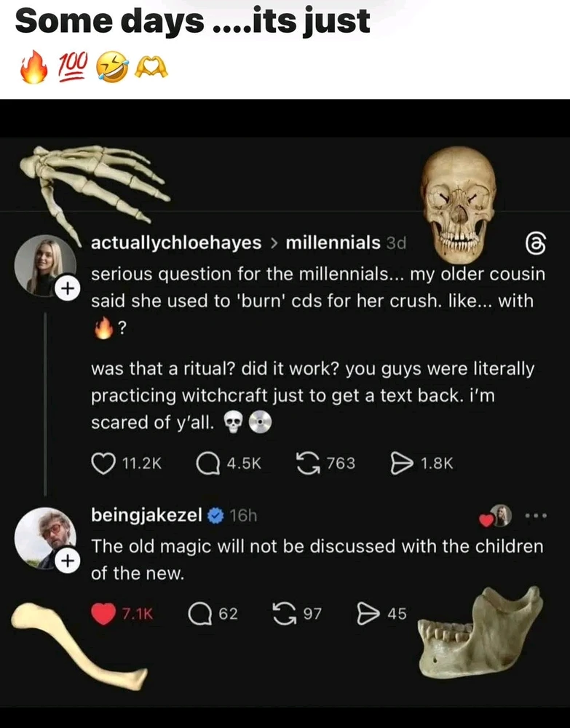This screenshot has height=728, width=570.
Task: Repost the beingjakezel reply
Action: click(283, 614)
